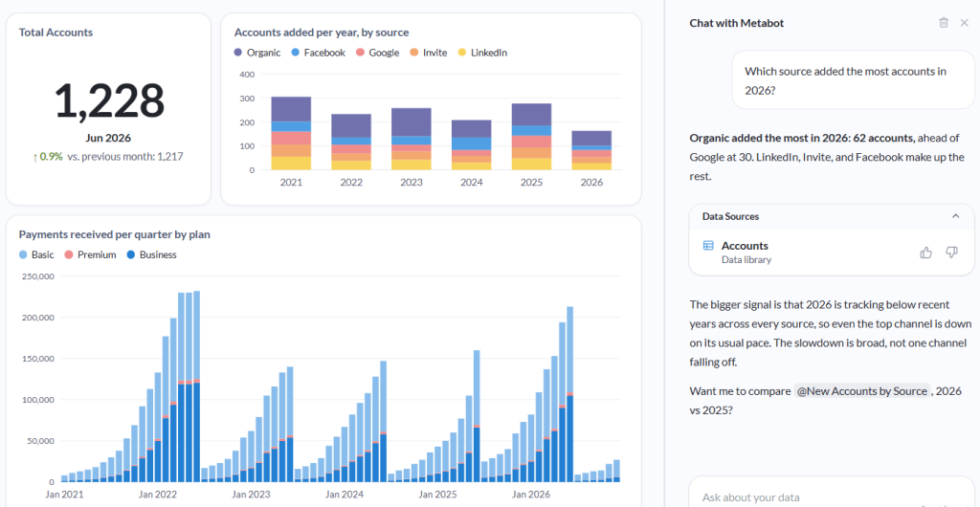Click the user question chat bubble
Screen dimensions: 980x507
pos(853,80)
